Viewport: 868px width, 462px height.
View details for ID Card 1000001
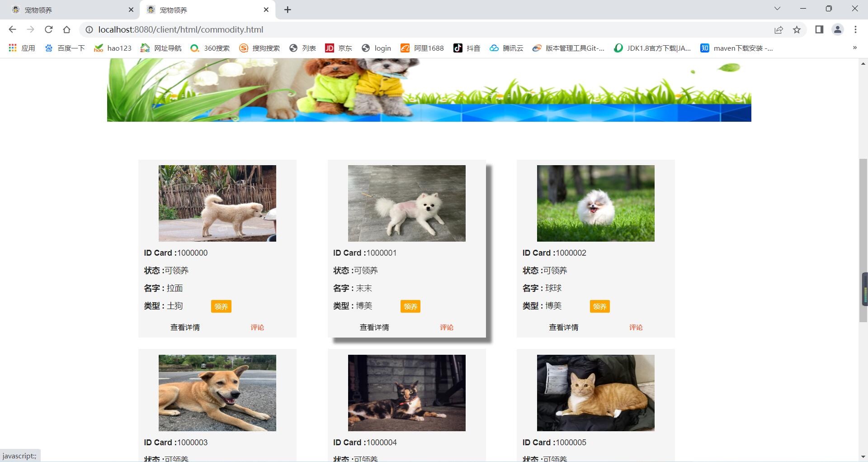click(x=374, y=327)
